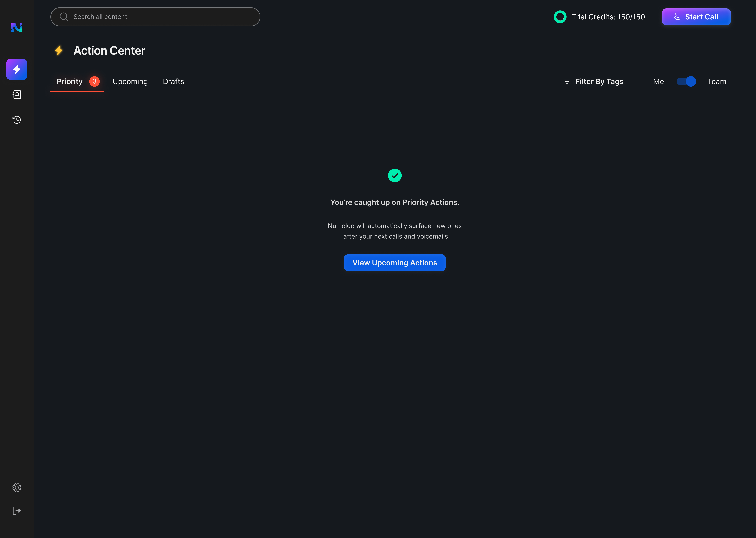Click the search magnifier icon

[64, 17]
